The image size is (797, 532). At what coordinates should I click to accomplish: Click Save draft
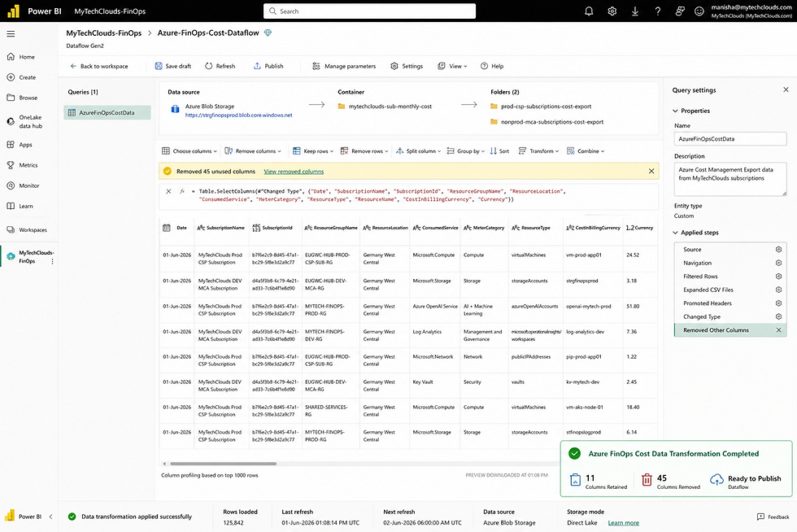172,66
